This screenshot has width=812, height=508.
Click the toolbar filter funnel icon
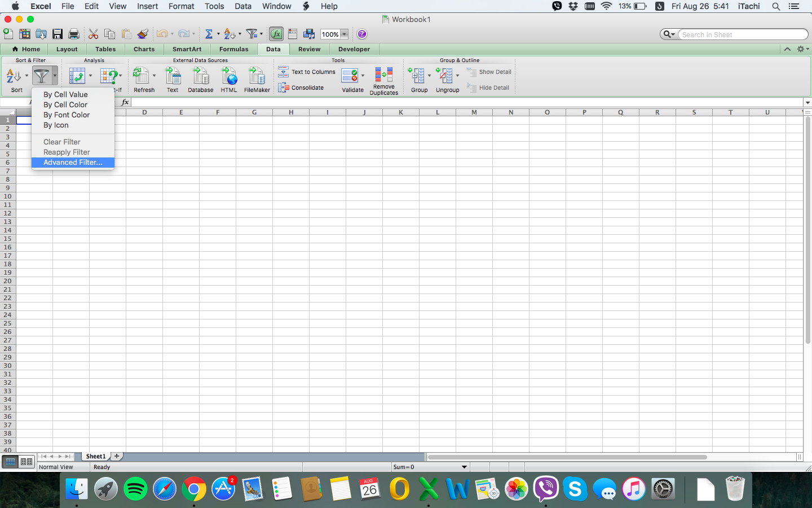251,34
